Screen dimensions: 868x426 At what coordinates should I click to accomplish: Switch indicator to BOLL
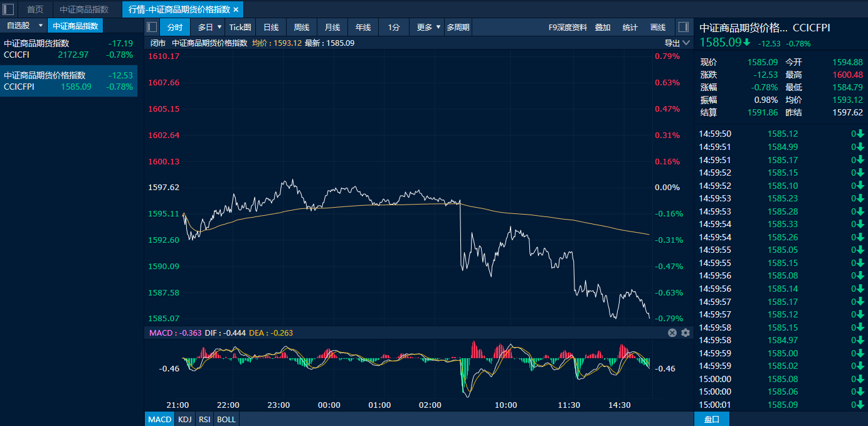(226, 419)
